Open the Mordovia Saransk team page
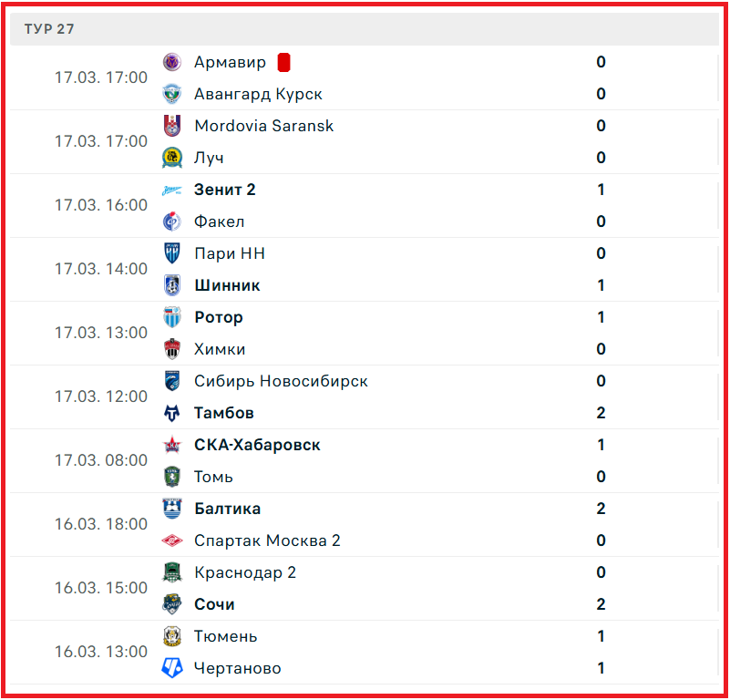730x700 pixels. [x=263, y=126]
